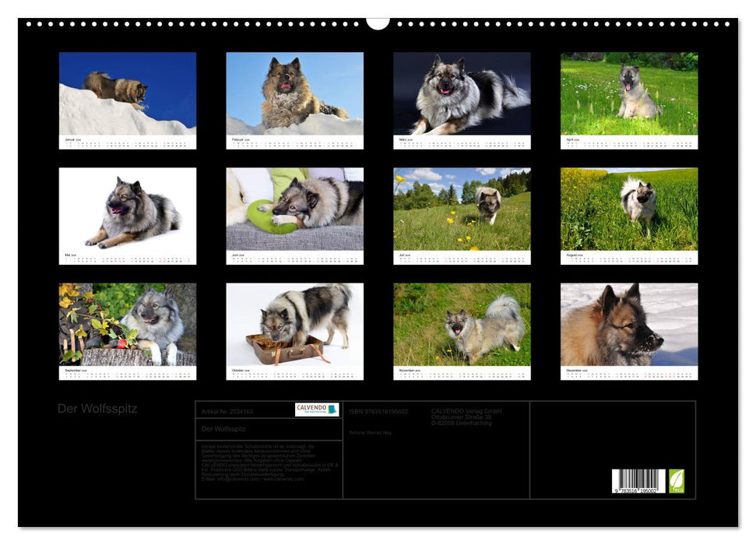Image resolution: width=756 pixels, height=545 pixels.
Task: Click the Artikel-Nr. 2034163 field
Action: tap(227, 410)
